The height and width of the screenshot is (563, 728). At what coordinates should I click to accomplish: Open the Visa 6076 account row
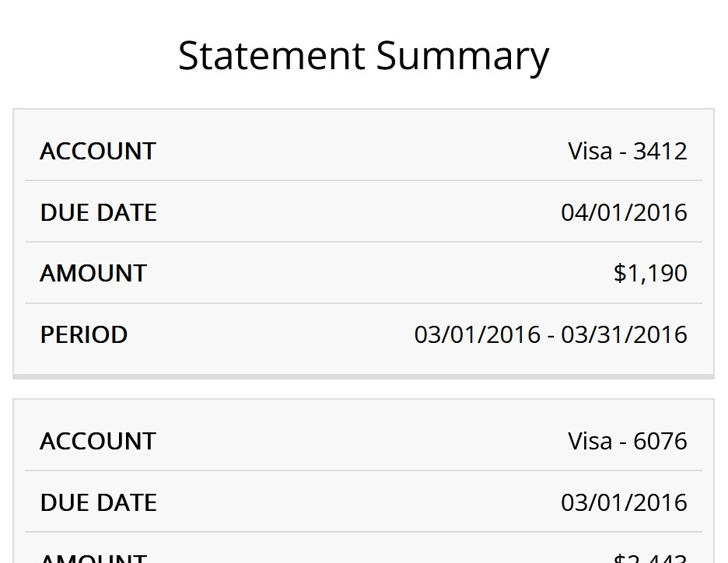pyautogui.click(x=363, y=441)
